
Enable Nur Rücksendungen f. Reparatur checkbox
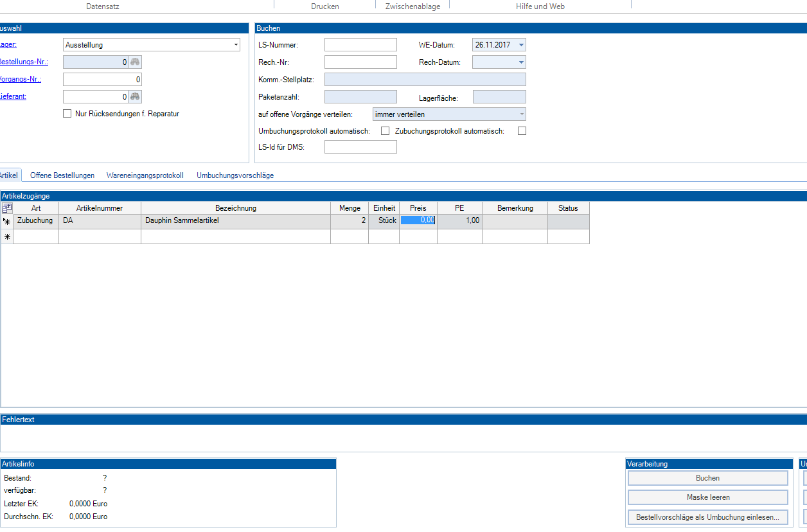point(67,114)
